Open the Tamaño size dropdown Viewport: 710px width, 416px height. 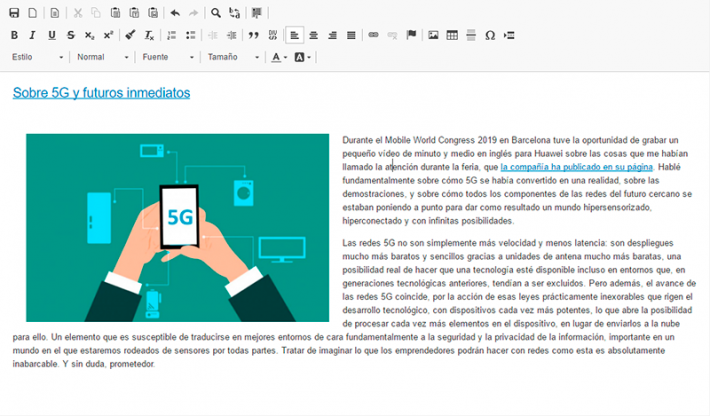(232, 57)
